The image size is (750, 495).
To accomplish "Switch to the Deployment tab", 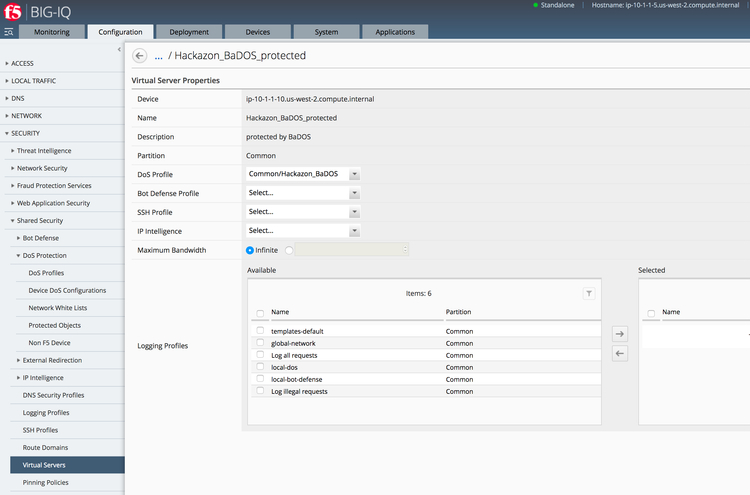I will [189, 32].
